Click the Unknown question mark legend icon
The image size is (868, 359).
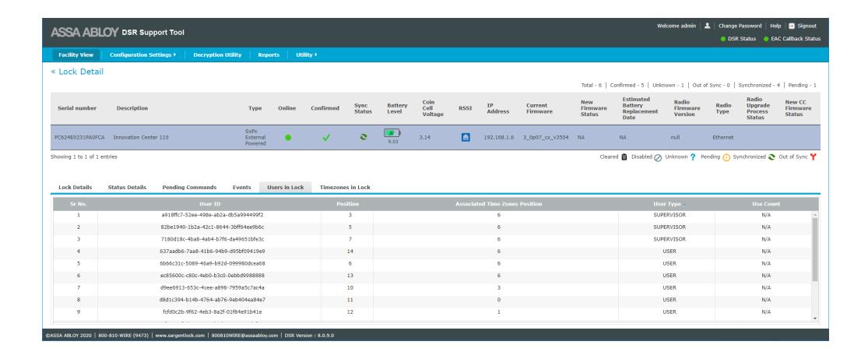click(693, 157)
